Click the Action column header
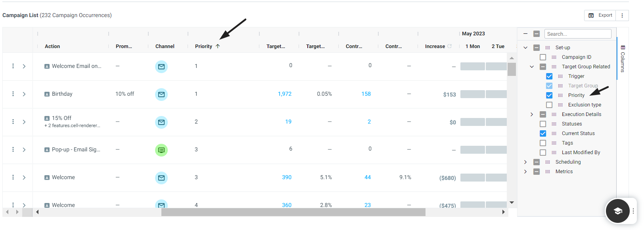644x230 pixels. 52,46
